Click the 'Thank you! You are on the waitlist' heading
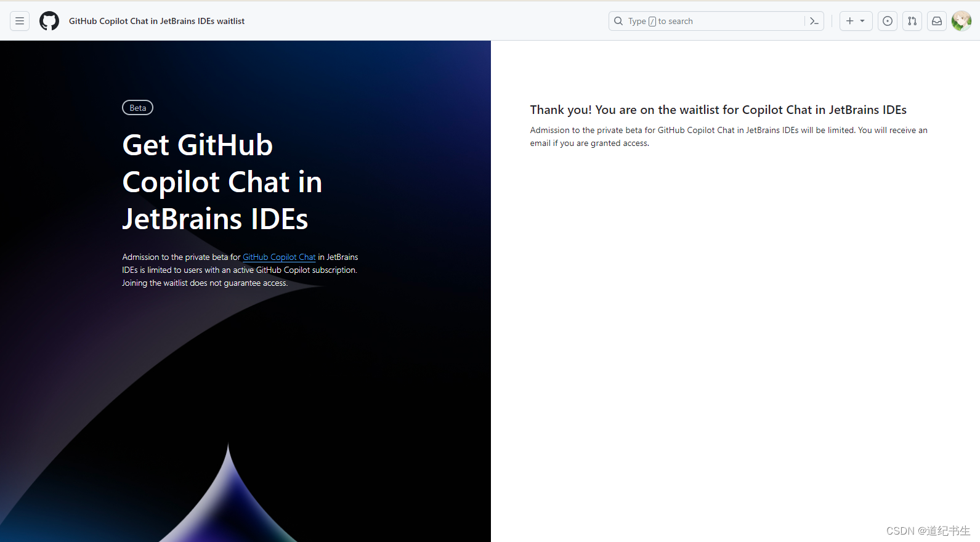The image size is (980, 542). [x=718, y=110]
